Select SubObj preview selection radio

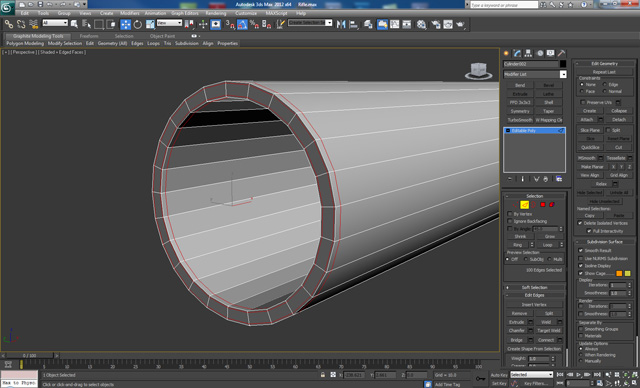[x=526, y=259]
